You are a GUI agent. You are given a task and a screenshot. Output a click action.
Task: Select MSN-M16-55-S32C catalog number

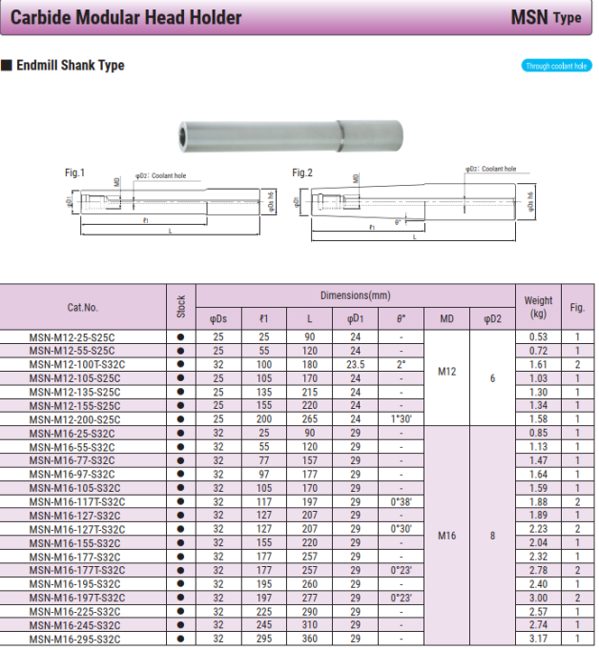tap(72, 447)
